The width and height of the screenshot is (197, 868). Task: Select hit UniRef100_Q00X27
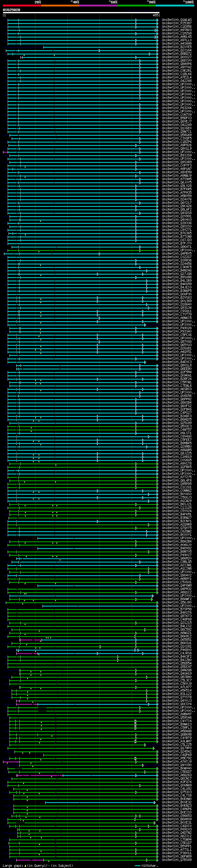click(x=177, y=57)
